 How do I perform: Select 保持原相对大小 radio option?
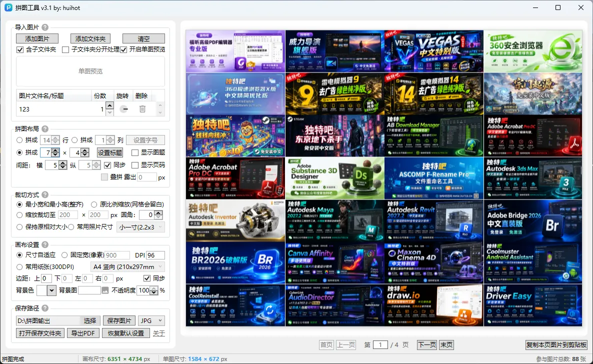[x=19, y=227]
